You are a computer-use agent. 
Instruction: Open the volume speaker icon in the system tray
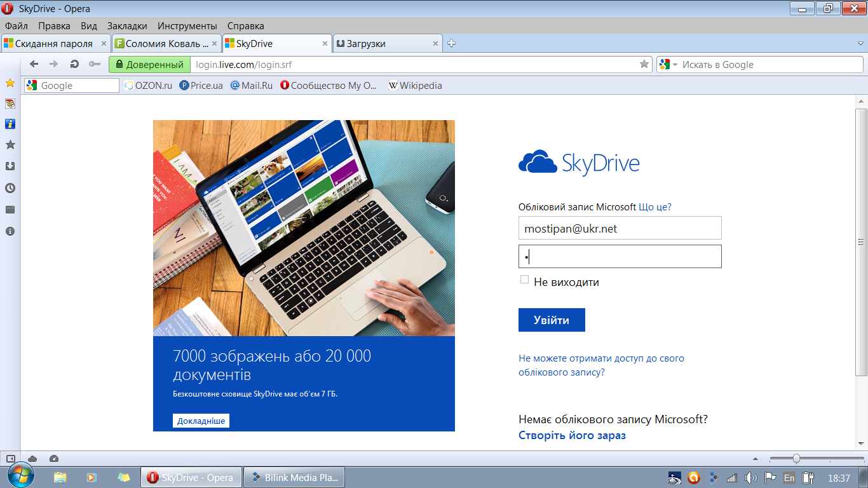coord(751,477)
